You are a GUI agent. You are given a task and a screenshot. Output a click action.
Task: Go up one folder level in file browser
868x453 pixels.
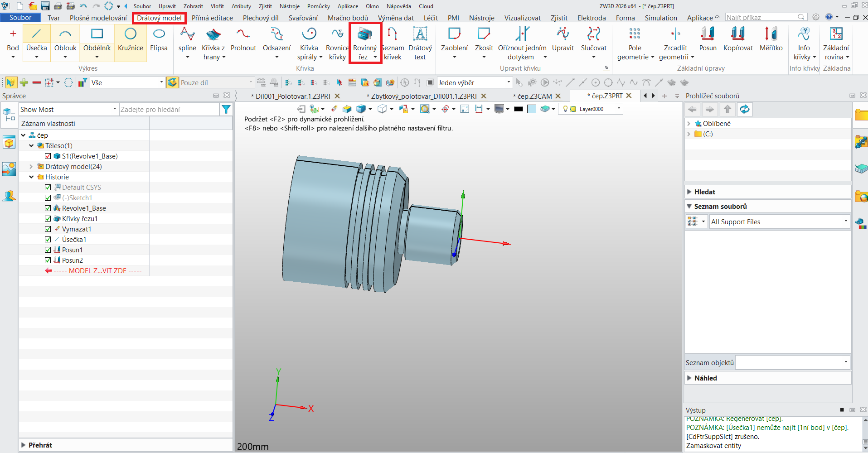click(x=727, y=109)
